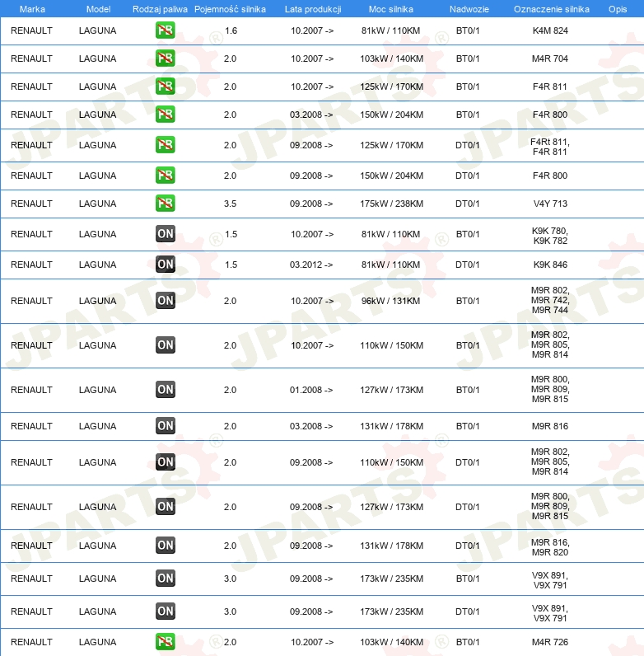Viewport: 644px width, 656px height.
Task: Select the petrol icon in the M4R 726 row
Action: pyautogui.click(x=166, y=642)
